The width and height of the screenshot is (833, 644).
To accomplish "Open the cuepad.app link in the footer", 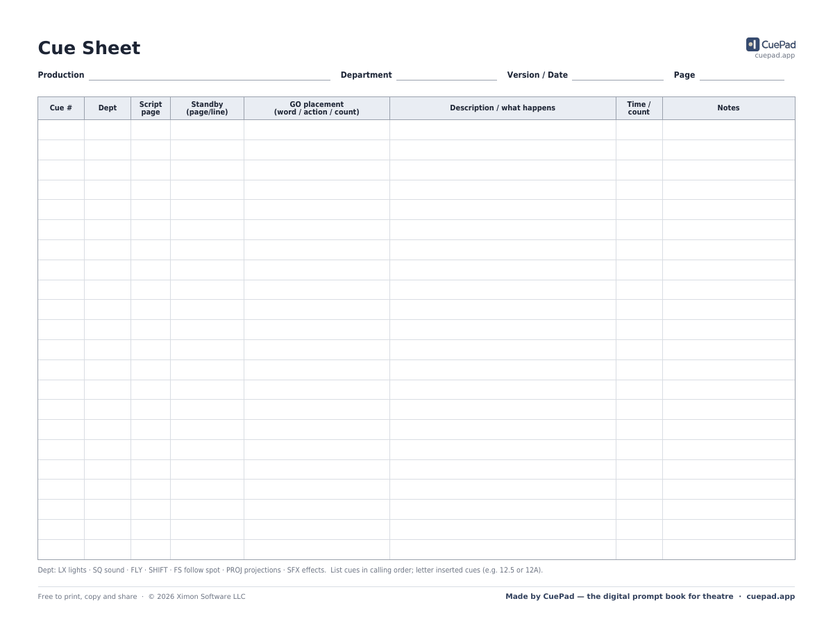I will coord(771,597).
